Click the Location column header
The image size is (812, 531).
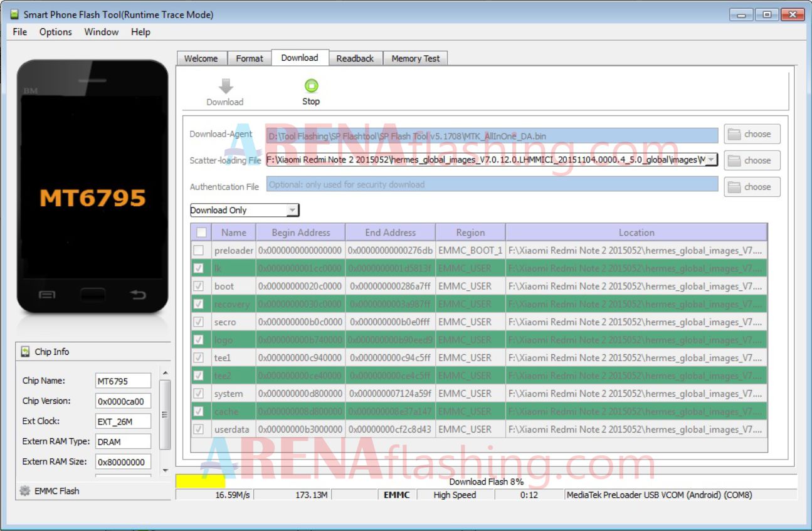pos(636,233)
